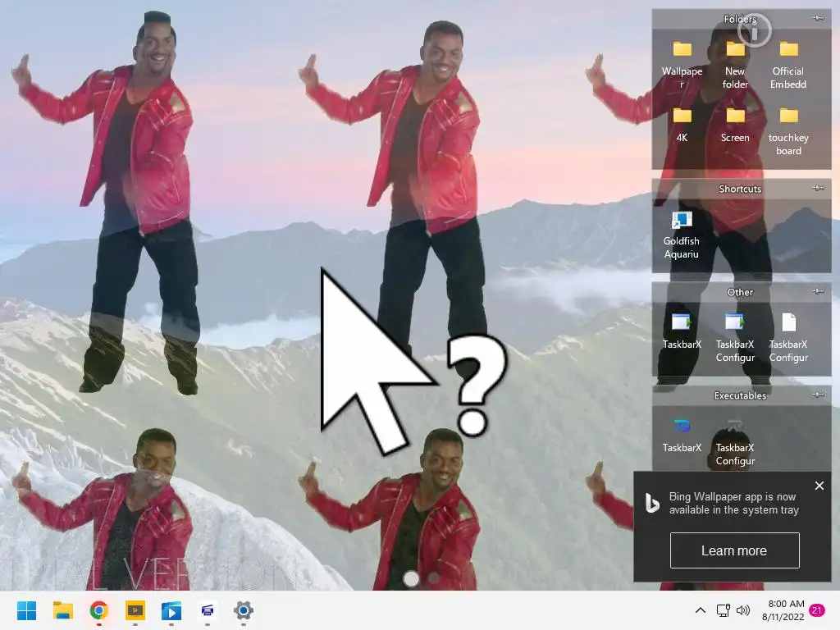840x630 pixels.
Task: Launch TaskbarX in Executables fence
Action: pyautogui.click(x=682, y=427)
